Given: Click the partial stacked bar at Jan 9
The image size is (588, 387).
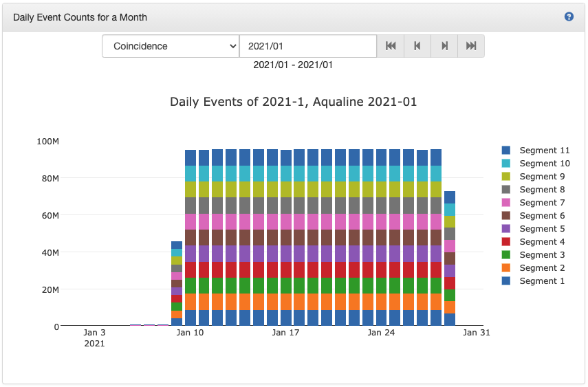Looking at the screenshot, I should [177, 283].
